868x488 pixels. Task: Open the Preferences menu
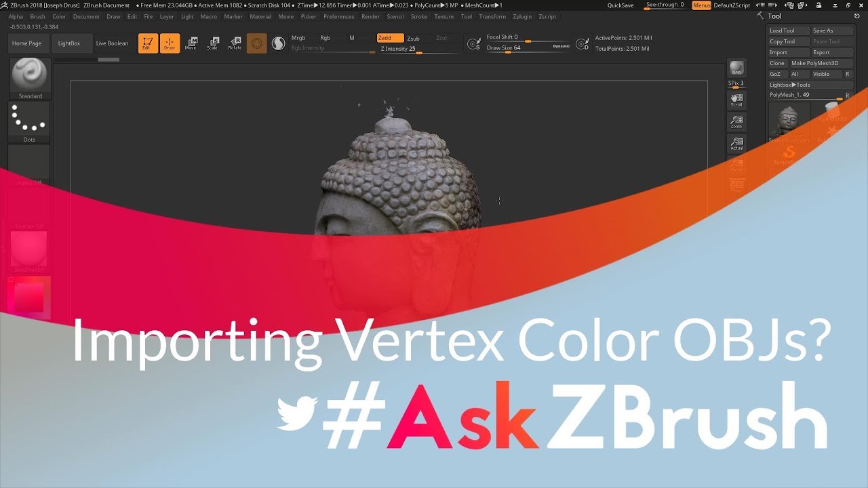point(339,16)
